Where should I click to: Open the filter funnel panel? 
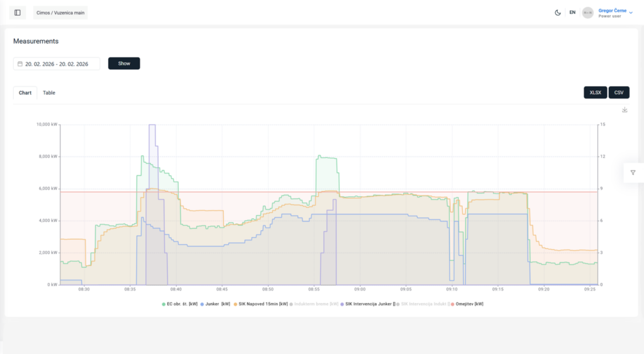pos(633,172)
